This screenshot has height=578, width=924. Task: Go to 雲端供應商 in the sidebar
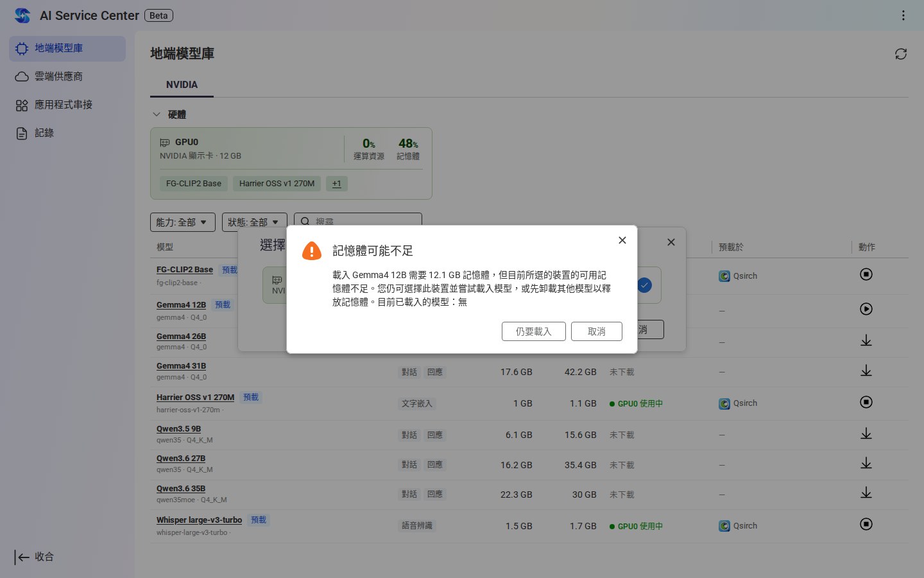[67, 77]
